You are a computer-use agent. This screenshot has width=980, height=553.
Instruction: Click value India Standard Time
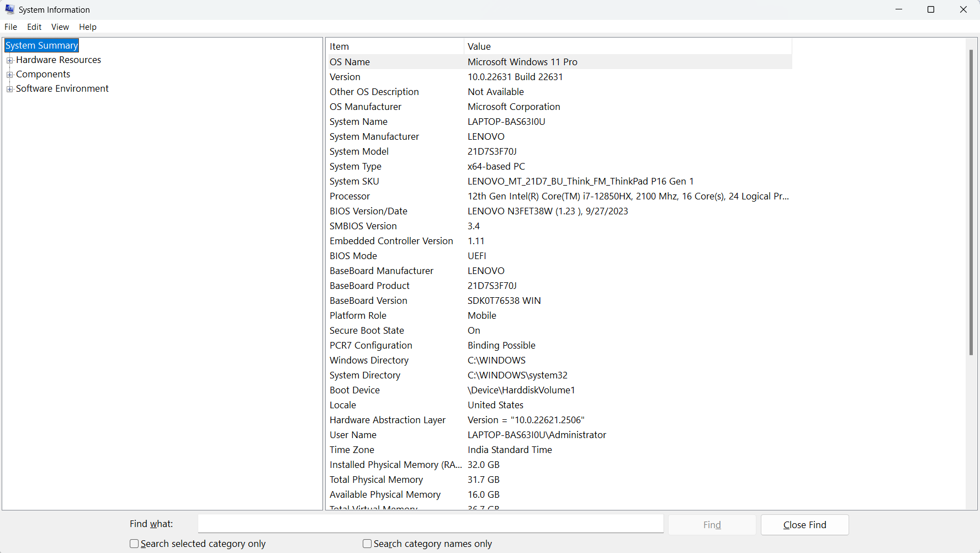pyautogui.click(x=510, y=450)
